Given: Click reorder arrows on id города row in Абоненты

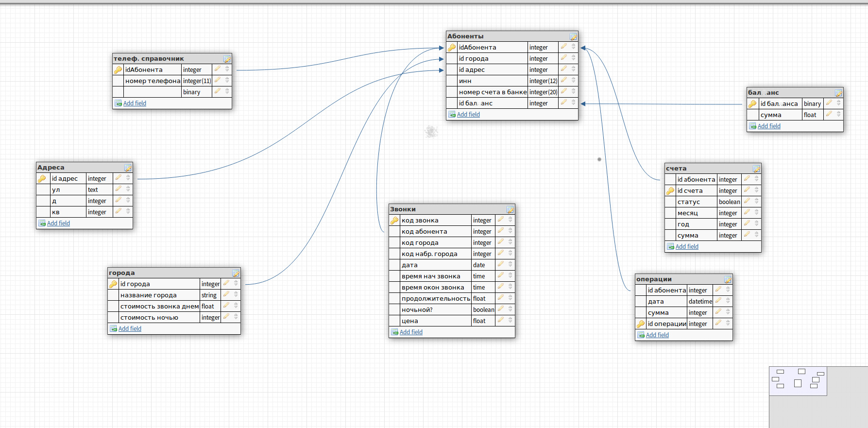Looking at the screenshot, I should click(x=574, y=58).
